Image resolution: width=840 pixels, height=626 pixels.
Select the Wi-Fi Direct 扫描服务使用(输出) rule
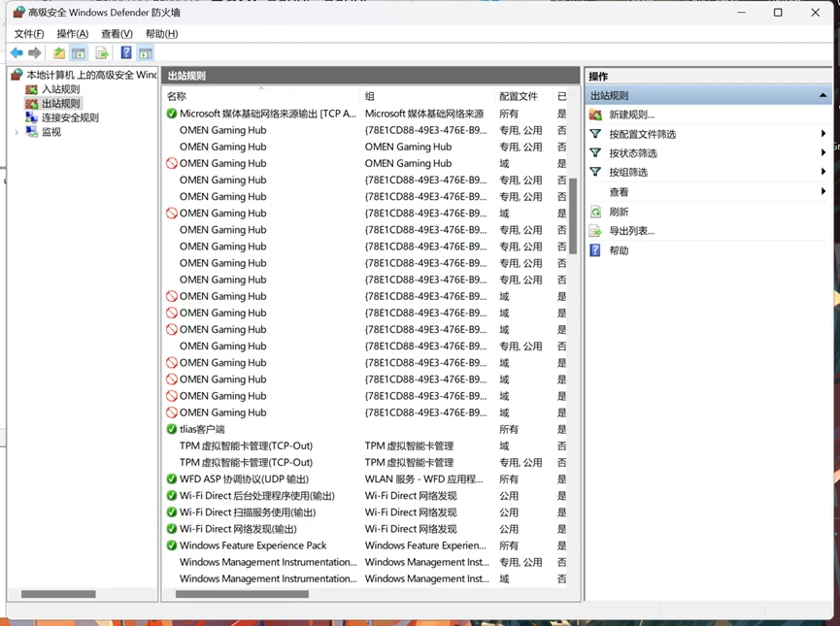366,511
